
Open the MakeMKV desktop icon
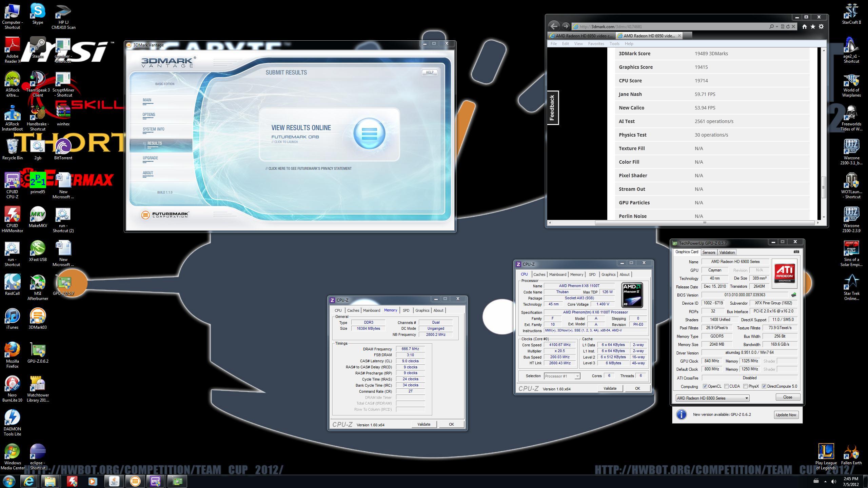(38, 217)
